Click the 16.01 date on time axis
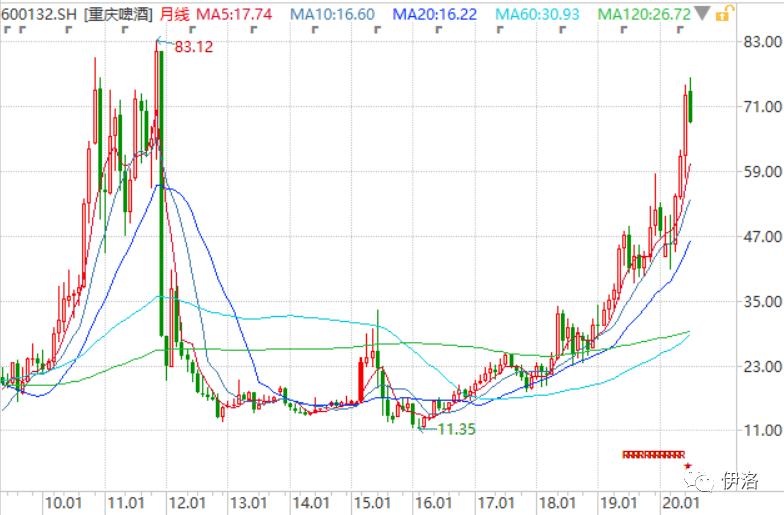The width and height of the screenshot is (784, 515). tap(434, 501)
